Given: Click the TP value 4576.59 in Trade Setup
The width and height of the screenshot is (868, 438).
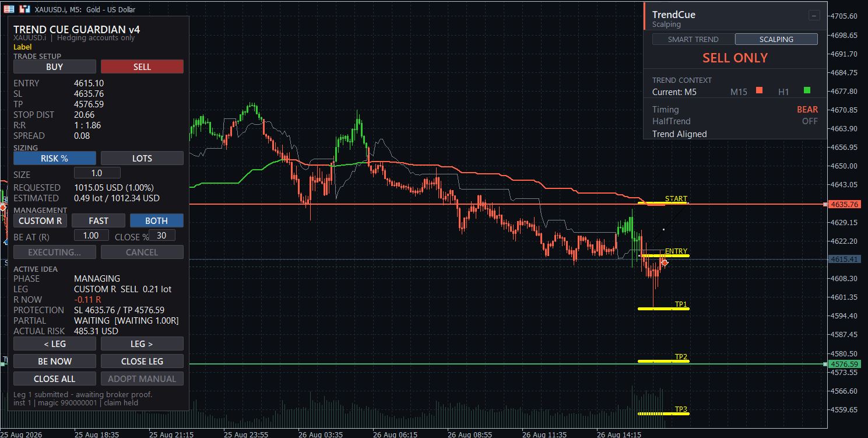Looking at the screenshot, I should [x=89, y=104].
